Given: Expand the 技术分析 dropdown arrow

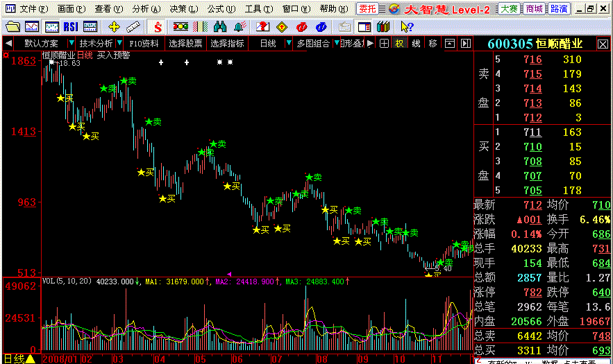Looking at the screenshot, I should click(x=119, y=43).
